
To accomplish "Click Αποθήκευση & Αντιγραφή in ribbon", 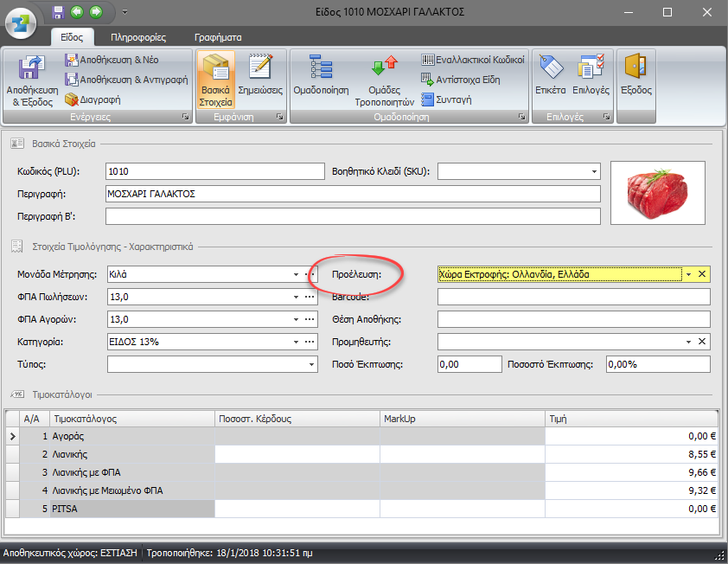I will pos(126,80).
